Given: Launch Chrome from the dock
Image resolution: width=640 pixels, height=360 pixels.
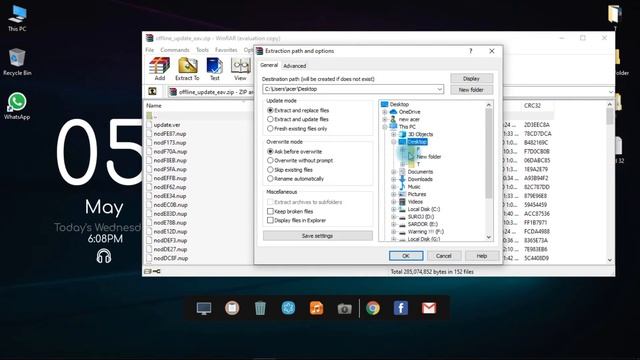Looking at the screenshot, I should coord(373,308).
